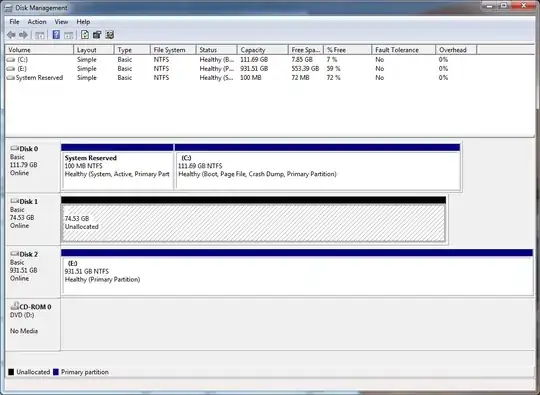The image size is (540, 395).
Task: Click the (C:) volume drive icon in list
Action: pyautogui.click(x=11, y=60)
